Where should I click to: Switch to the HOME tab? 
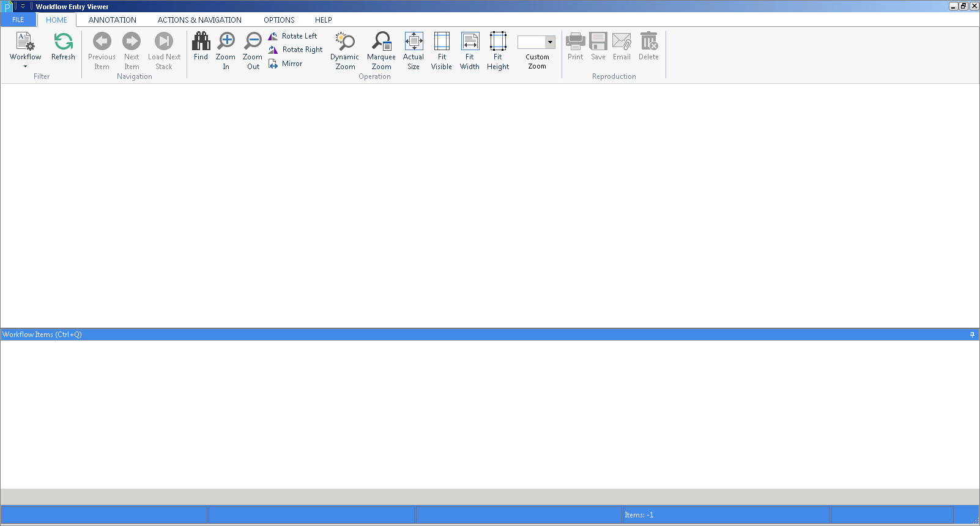[x=57, y=20]
